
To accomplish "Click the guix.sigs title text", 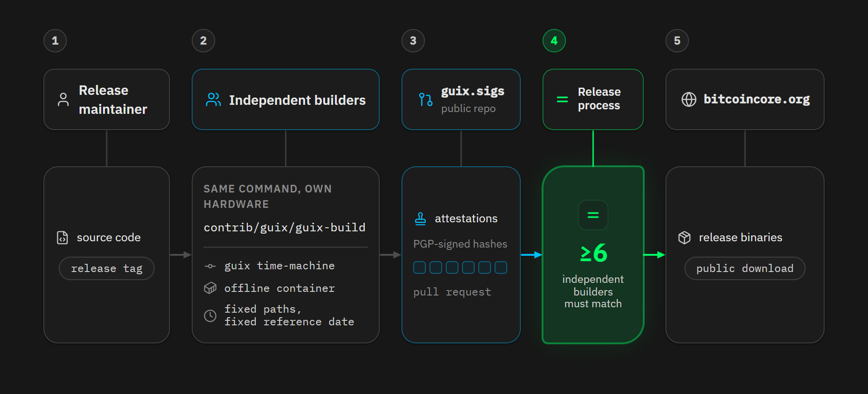I will [472, 91].
